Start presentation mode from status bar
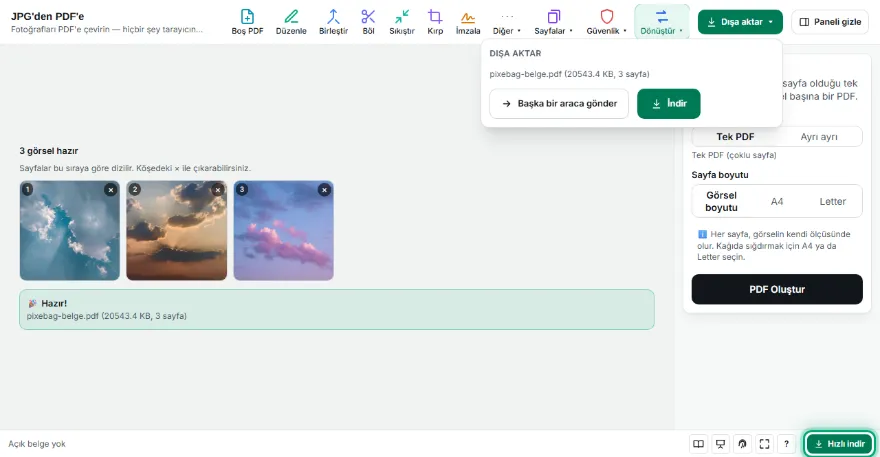 (720, 444)
